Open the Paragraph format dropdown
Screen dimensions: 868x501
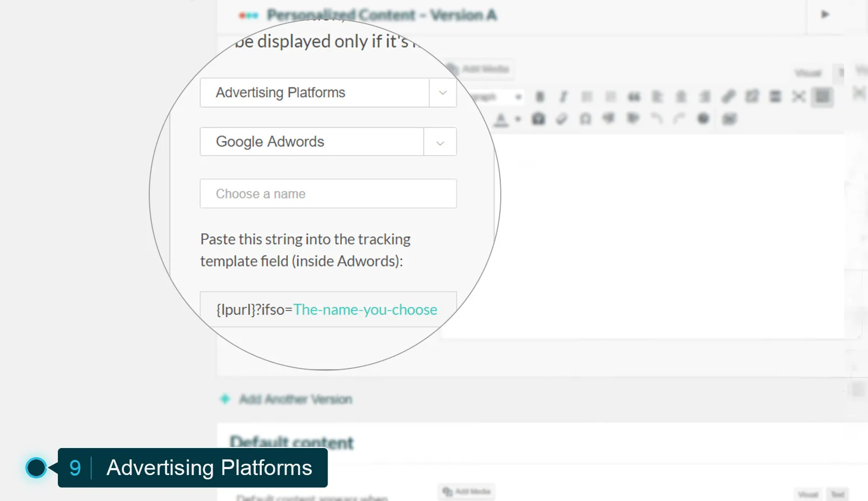(x=498, y=97)
